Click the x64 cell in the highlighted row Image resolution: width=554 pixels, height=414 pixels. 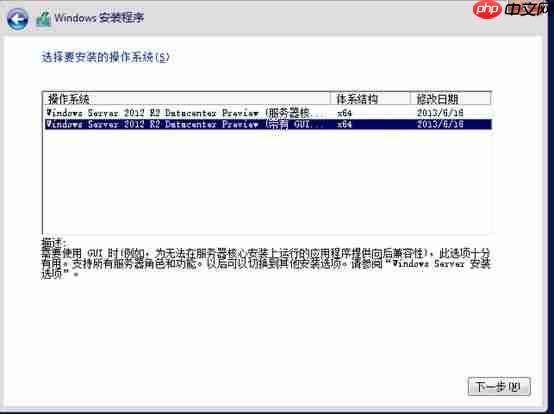pos(344,124)
